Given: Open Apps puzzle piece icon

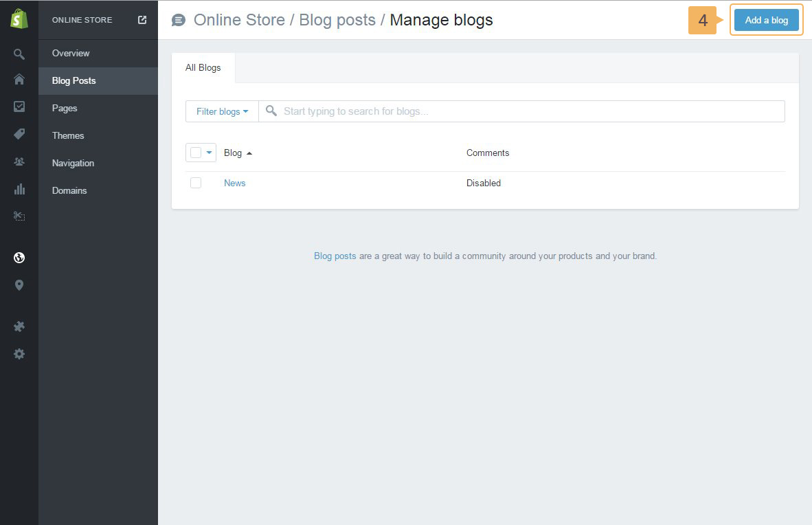Looking at the screenshot, I should [19, 326].
